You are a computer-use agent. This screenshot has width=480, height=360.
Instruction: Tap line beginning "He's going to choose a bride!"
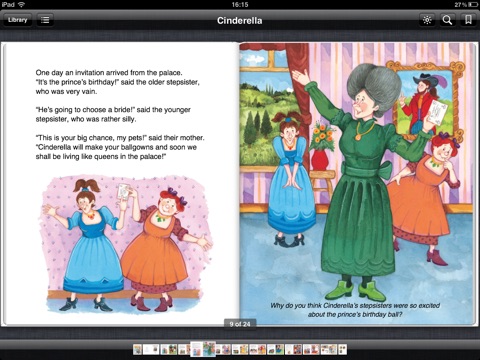tap(113, 110)
